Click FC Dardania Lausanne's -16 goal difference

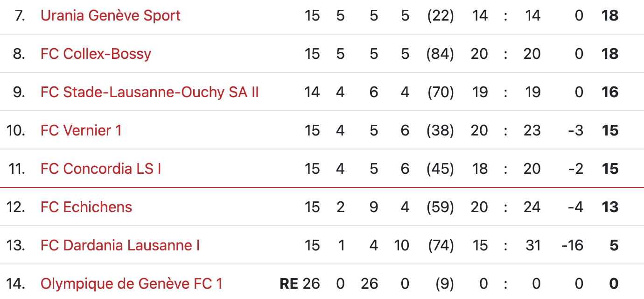click(x=572, y=246)
